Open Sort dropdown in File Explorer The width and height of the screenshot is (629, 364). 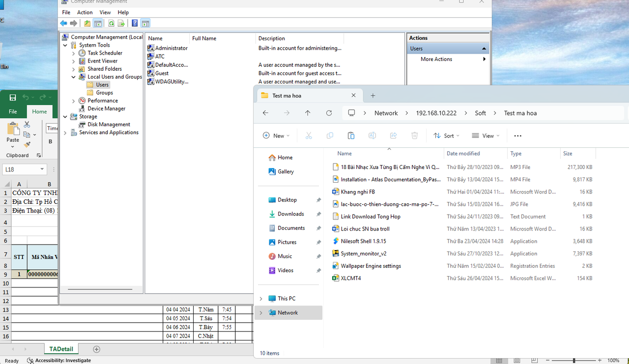446,136
